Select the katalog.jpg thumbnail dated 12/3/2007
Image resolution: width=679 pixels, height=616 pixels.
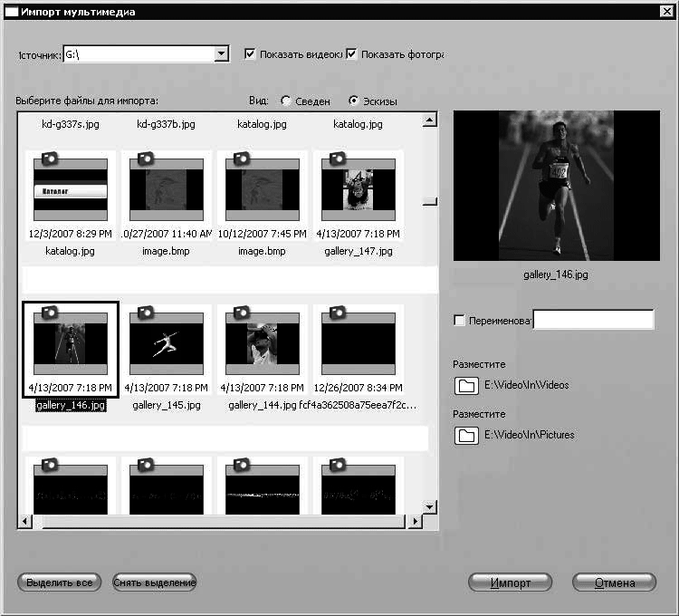point(71,196)
